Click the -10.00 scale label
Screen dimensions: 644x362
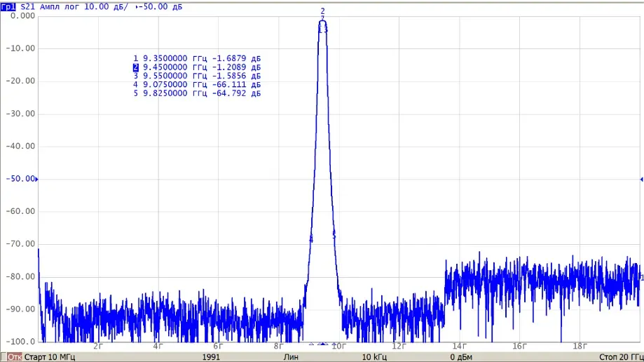pyautogui.click(x=20, y=48)
